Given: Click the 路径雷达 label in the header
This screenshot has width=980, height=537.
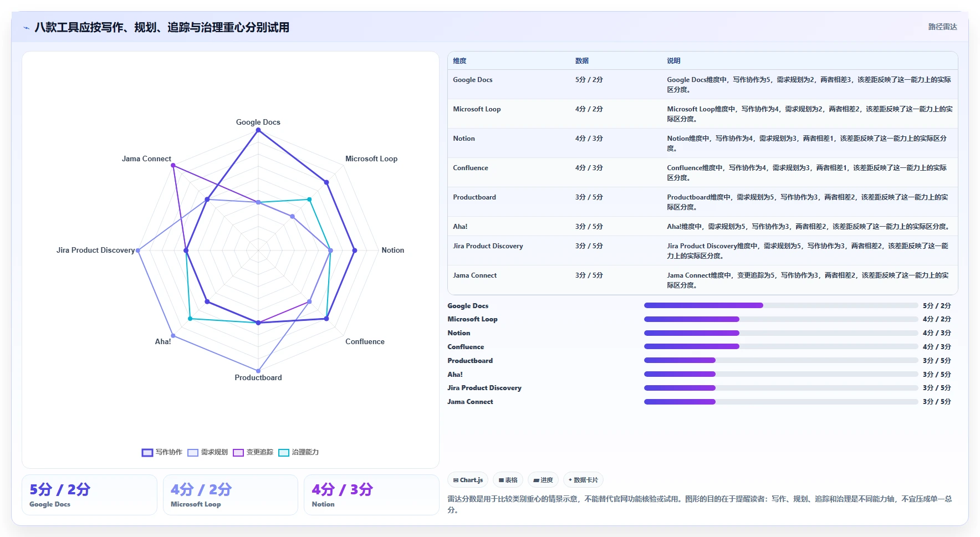Looking at the screenshot, I should (x=942, y=27).
